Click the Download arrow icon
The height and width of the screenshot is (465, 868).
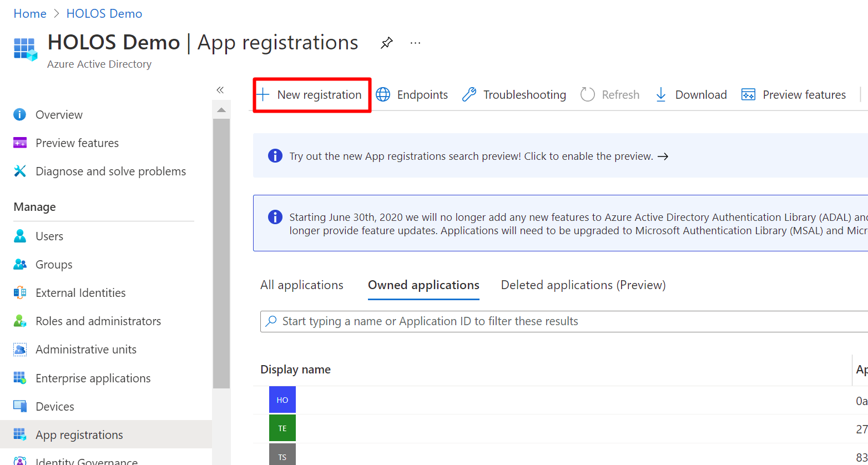660,95
